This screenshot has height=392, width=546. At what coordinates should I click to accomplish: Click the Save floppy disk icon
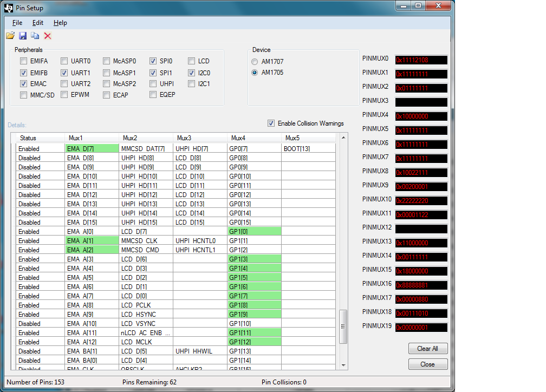point(23,36)
